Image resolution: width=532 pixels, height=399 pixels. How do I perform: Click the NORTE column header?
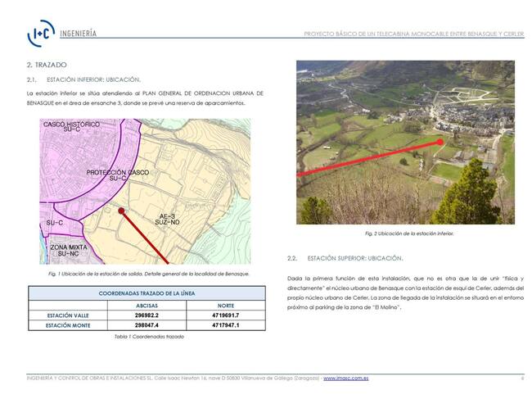226,305
